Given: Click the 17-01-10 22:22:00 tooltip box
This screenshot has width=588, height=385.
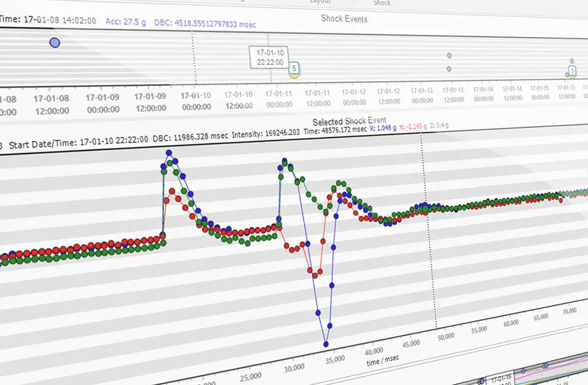Looking at the screenshot, I should [x=268, y=58].
